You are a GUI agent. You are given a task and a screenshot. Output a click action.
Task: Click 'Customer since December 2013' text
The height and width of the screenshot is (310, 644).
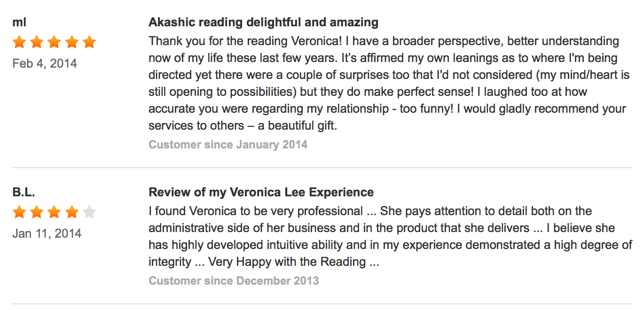point(234,281)
